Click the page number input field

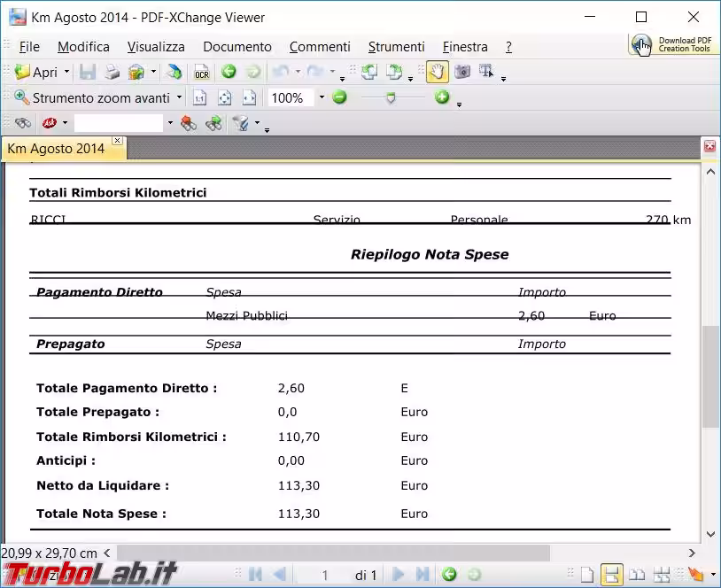click(324, 576)
